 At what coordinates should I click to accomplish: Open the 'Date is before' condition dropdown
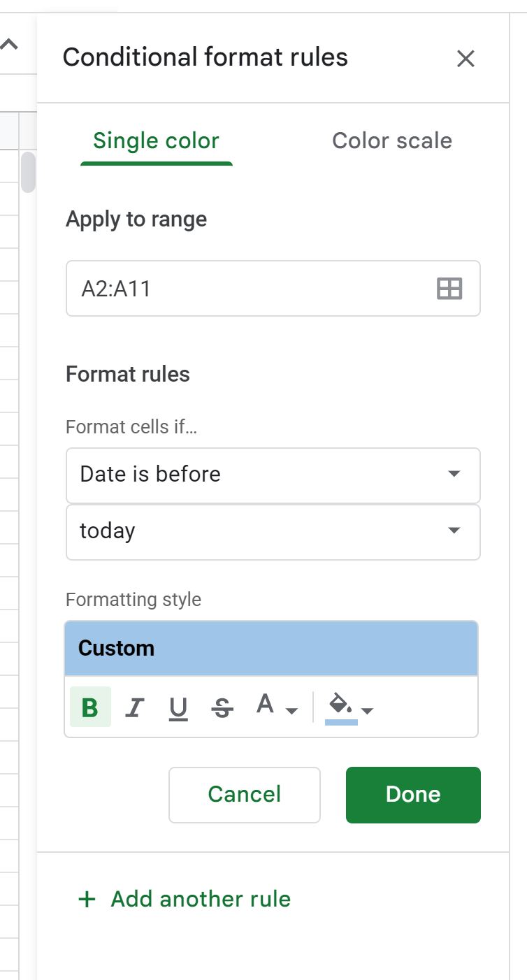(273, 475)
